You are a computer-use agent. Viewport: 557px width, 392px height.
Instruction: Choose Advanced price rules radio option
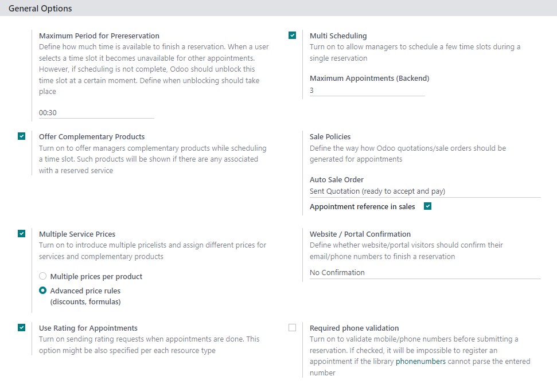click(42, 291)
